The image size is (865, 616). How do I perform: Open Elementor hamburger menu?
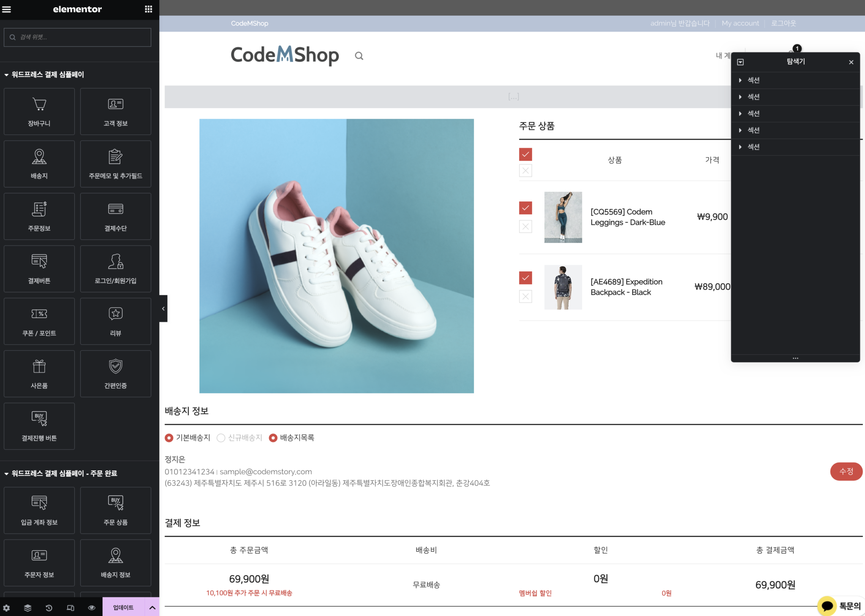point(7,9)
